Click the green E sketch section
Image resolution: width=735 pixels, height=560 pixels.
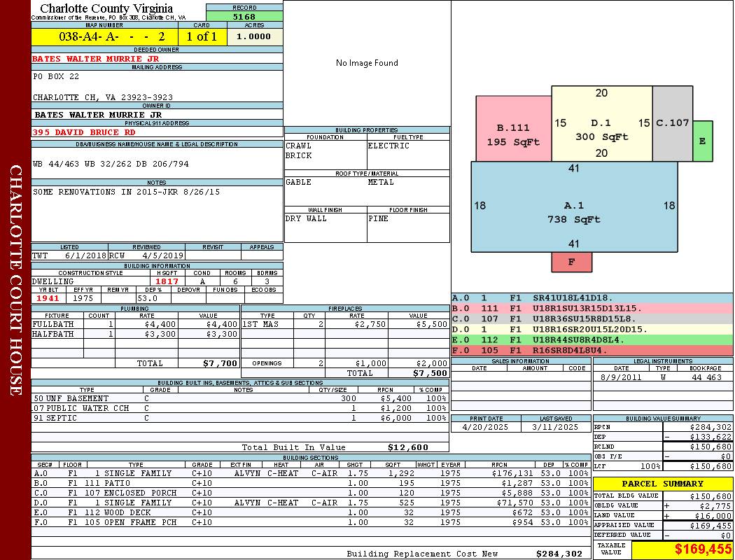click(x=703, y=141)
